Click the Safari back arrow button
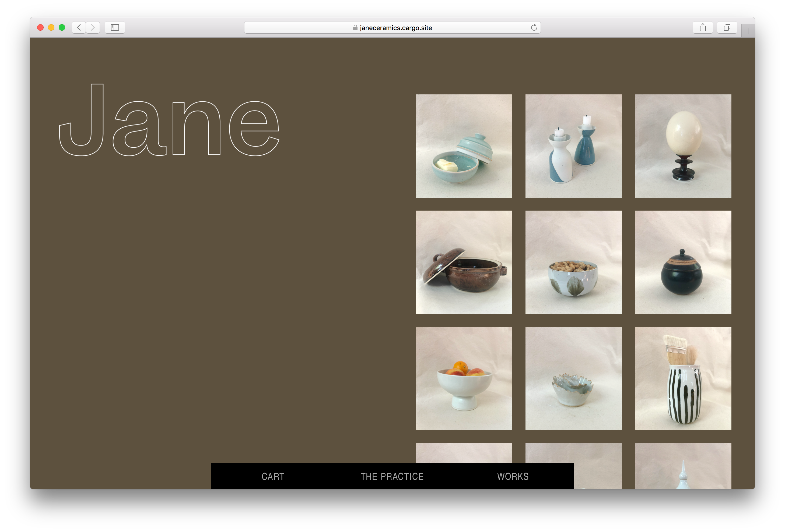This screenshot has width=785, height=532. coord(79,27)
